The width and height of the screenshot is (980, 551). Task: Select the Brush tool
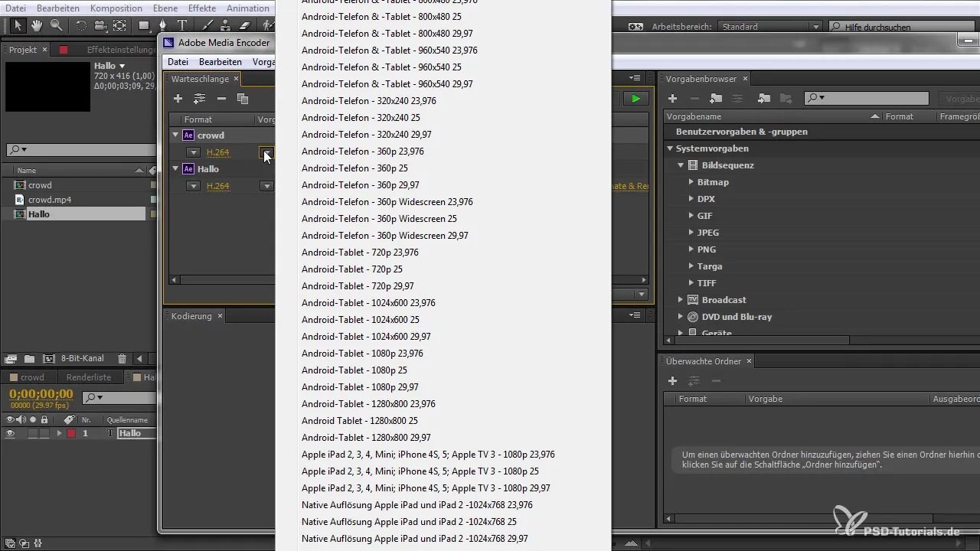point(207,25)
